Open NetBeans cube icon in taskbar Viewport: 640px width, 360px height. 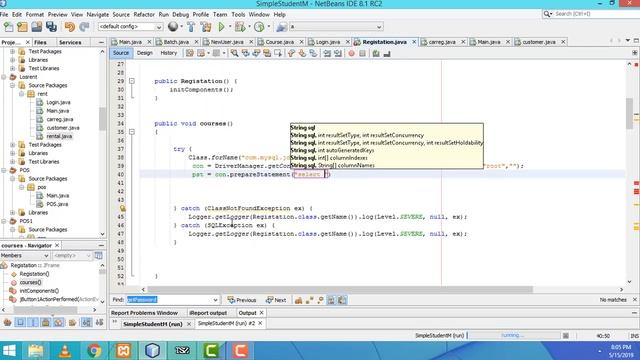click(153, 351)
